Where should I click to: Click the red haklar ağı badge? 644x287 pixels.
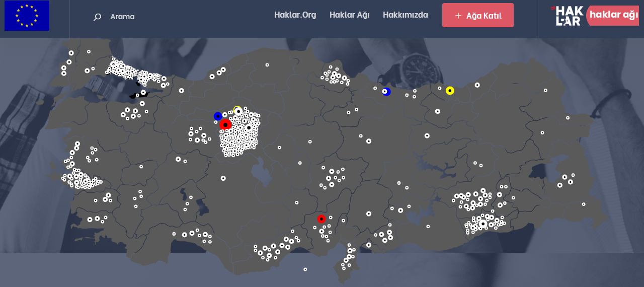tap(613, 15)
